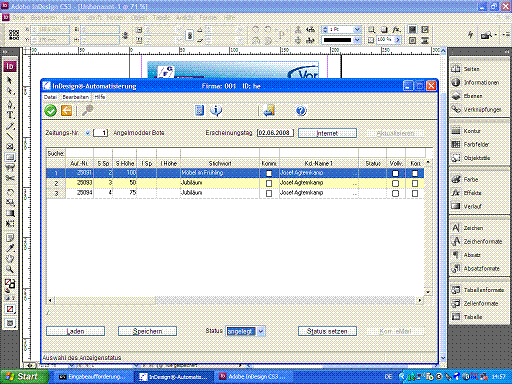The width and height of the screenshot is (512, 384).
Task: Click the Windows Start button
Action: coord(24,377)
